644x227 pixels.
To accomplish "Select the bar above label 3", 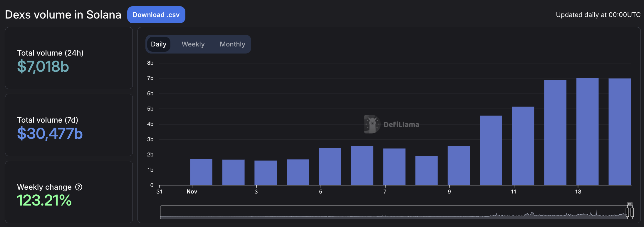I will point(266,173).
